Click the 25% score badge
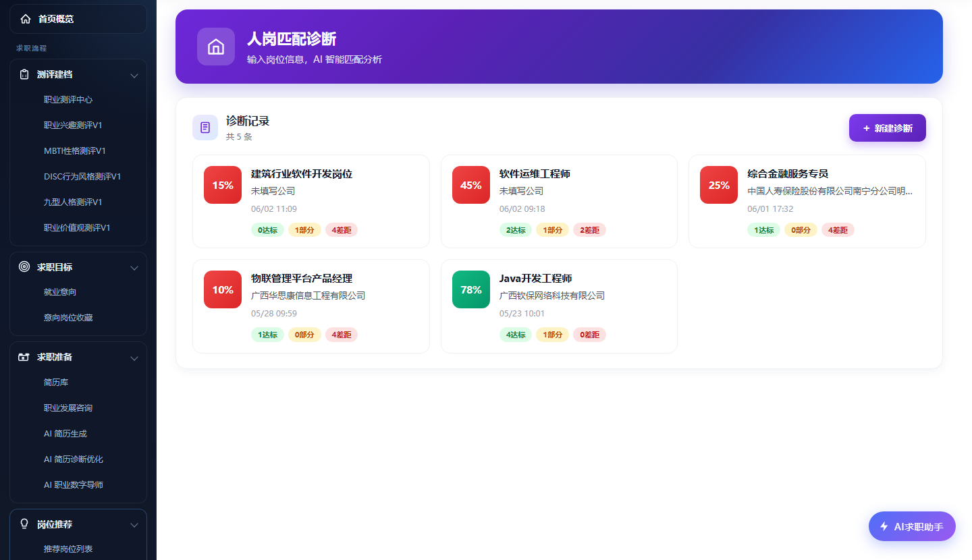972x560 pixels. click(x=719, y=185)
